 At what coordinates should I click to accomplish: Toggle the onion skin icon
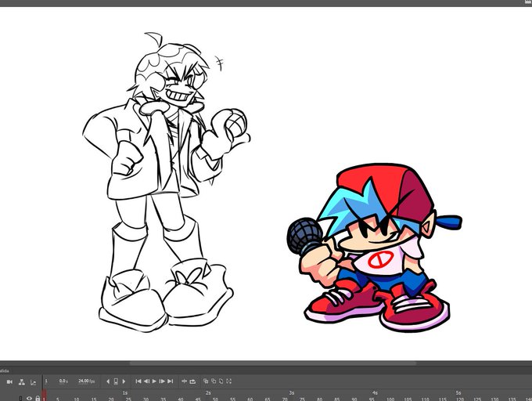pyautogui.click(x=206, y=381)
